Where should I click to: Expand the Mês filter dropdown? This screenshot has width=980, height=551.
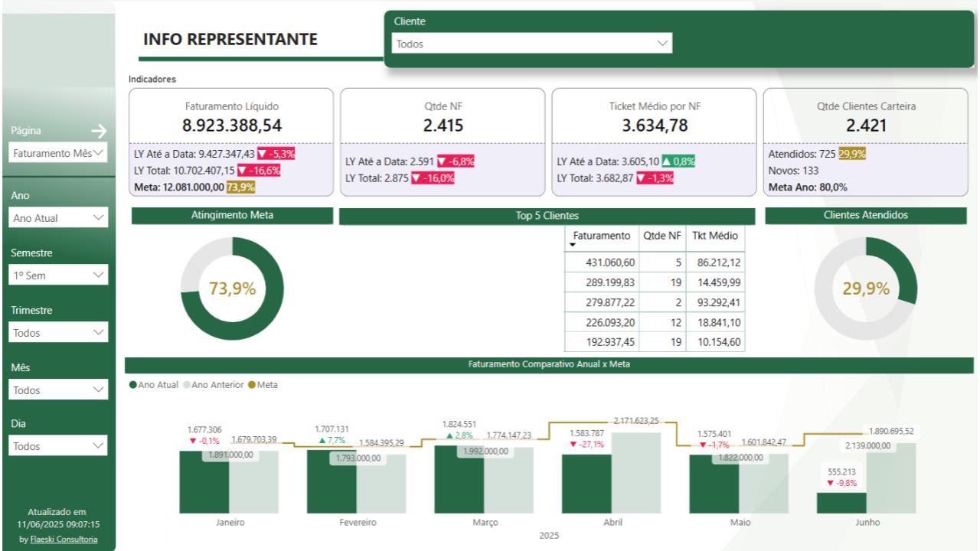(x=58, y=390)
